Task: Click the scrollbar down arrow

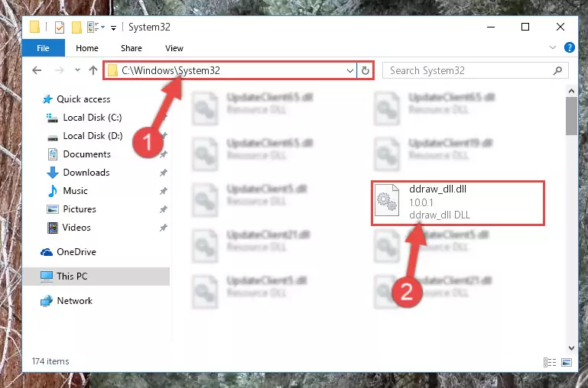Action: [x=571, y=348]
